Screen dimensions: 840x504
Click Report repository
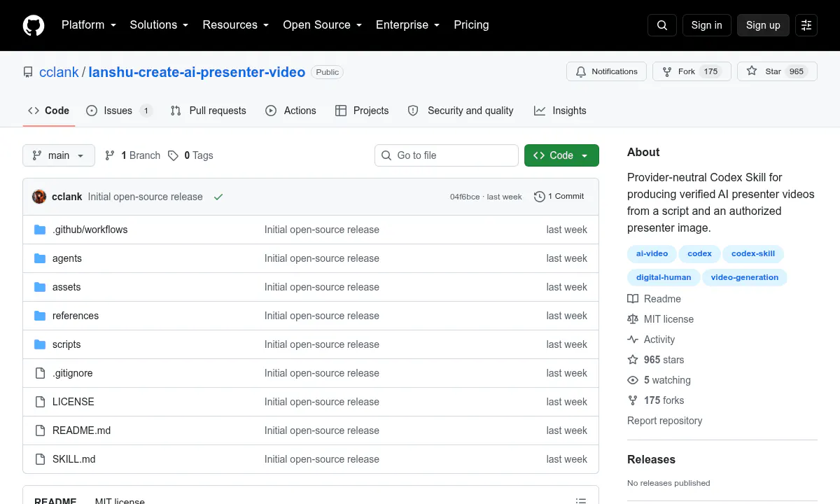(665, 421)
